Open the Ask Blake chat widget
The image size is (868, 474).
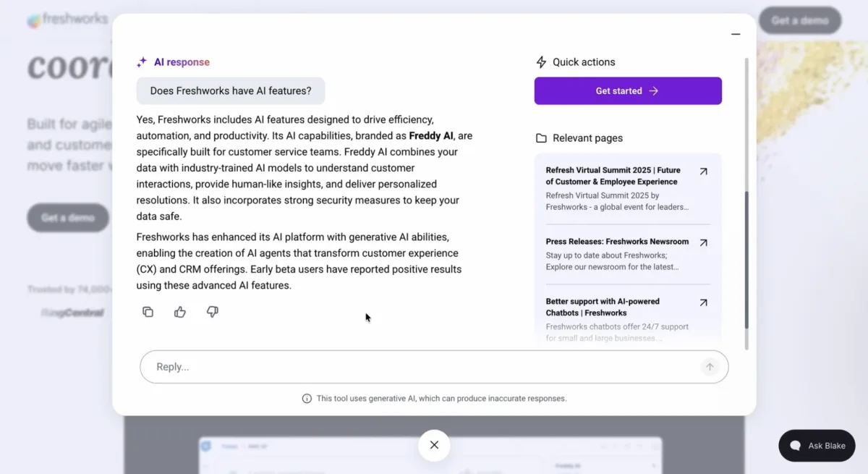pos(817,446)
